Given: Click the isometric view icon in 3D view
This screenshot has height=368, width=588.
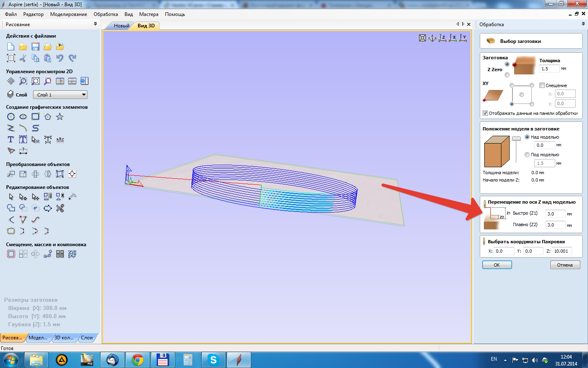Looking at the screenshot, I should pyautogui.click(x=432, y=38).
